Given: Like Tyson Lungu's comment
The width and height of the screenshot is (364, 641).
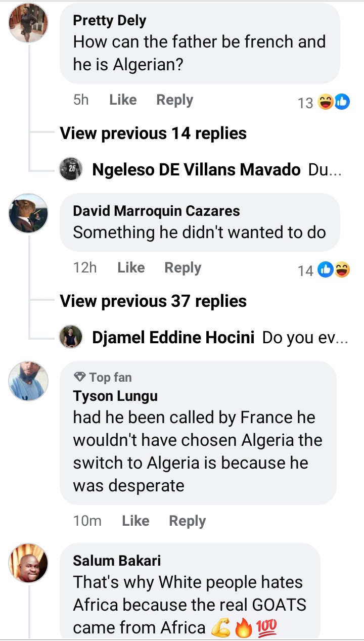Looking at the screenshot, I should 135,521.
